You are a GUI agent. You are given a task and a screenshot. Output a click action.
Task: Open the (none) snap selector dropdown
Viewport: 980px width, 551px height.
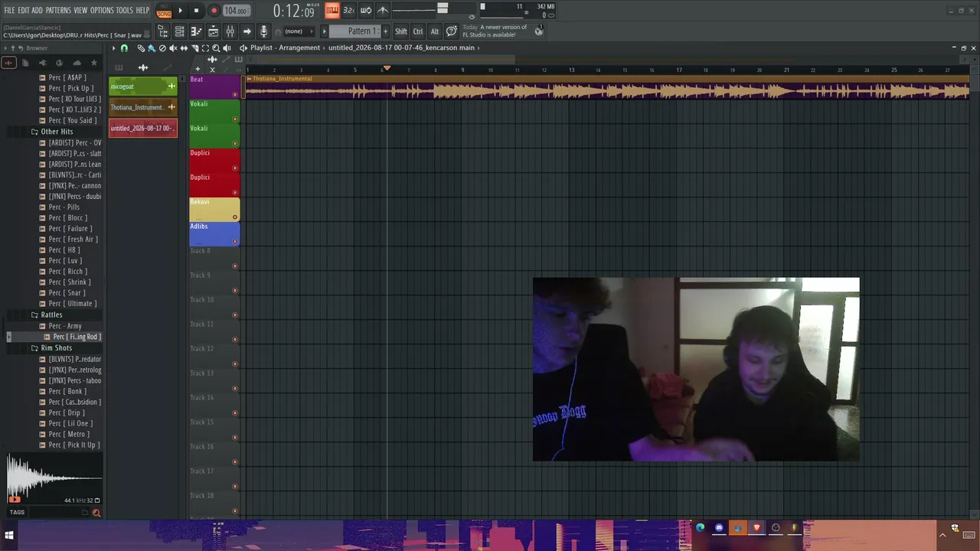(299, 31)
